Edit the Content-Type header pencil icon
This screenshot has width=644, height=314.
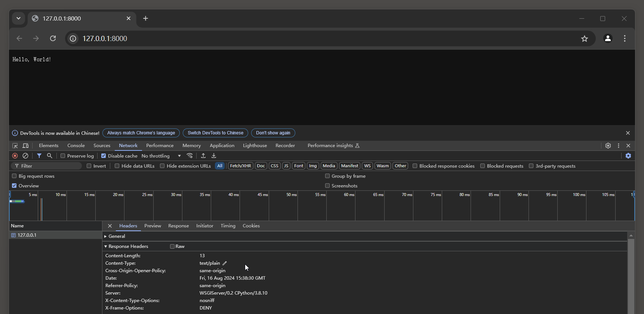(x=225, y=263)
